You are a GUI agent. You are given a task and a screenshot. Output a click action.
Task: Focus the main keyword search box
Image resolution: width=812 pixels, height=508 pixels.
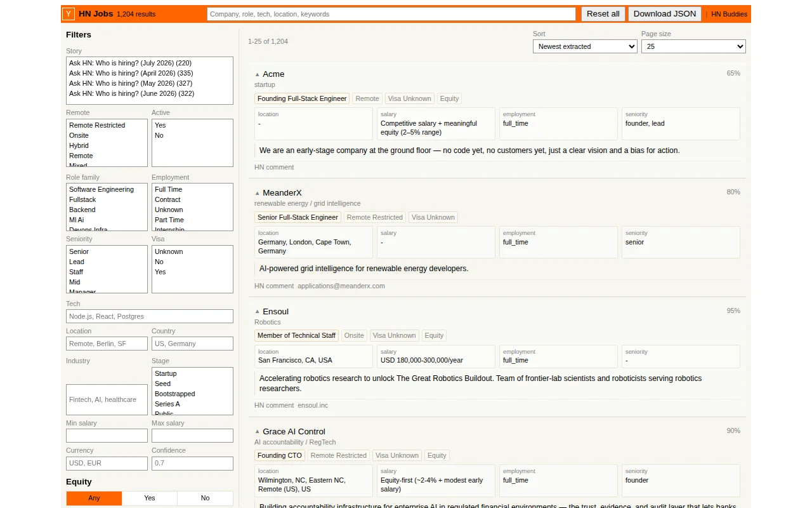[391, 14]
